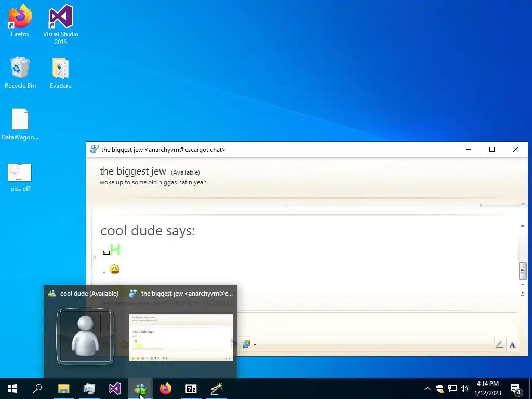This screenshot has width=532, height=399.
Task: Click the Messenger taskbar icon
Action: pos(140,389)
